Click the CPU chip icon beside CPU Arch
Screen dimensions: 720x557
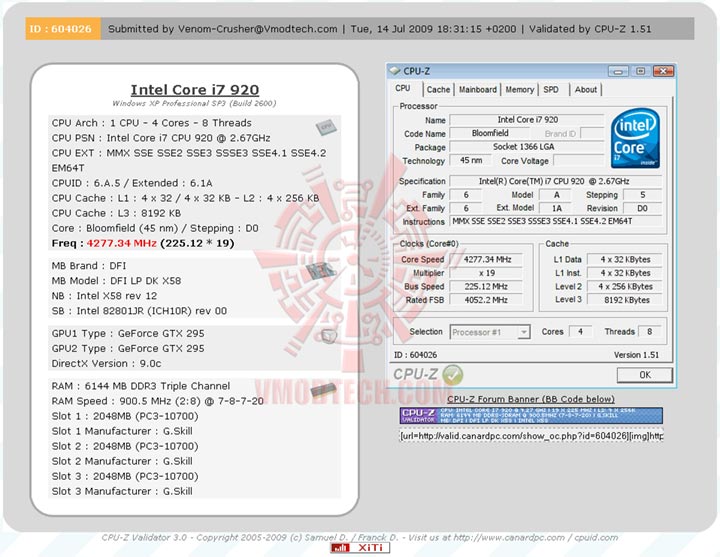pos(326,127)
